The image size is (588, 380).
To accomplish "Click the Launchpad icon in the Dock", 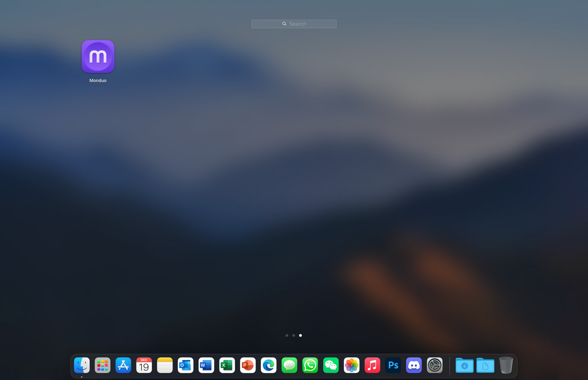I will [103, 365].
